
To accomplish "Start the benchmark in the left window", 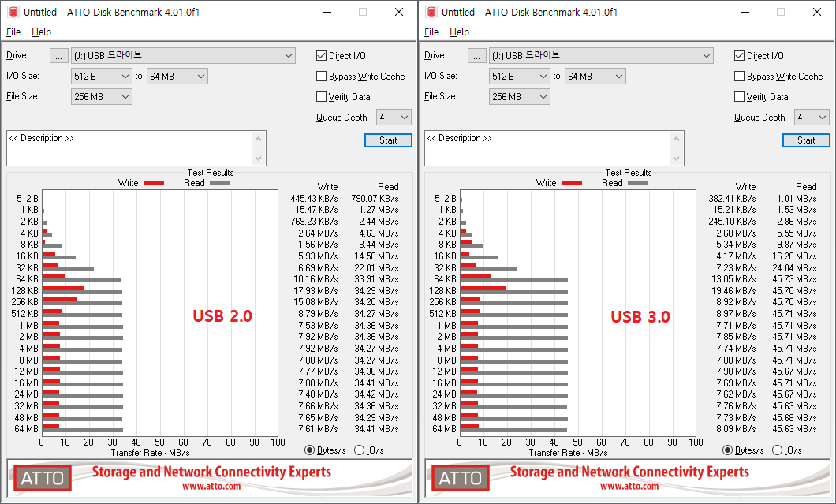I will (388, 140).
